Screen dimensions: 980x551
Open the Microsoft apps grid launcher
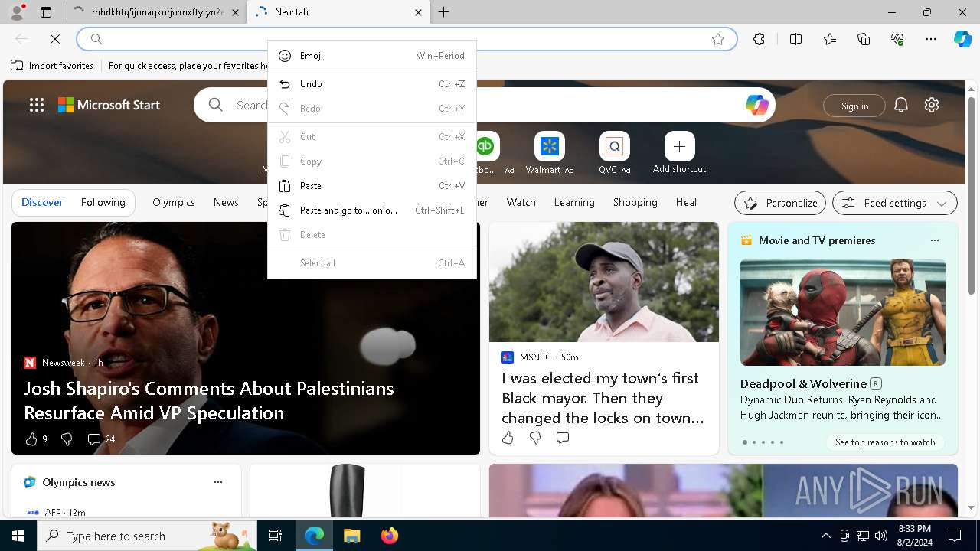tap(37, 105)
